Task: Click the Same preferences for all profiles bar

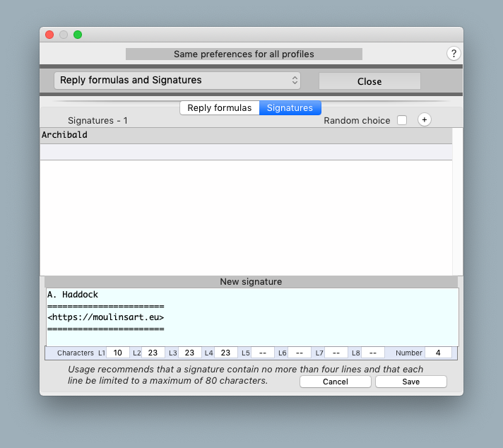Action: [x=244, y=54]
